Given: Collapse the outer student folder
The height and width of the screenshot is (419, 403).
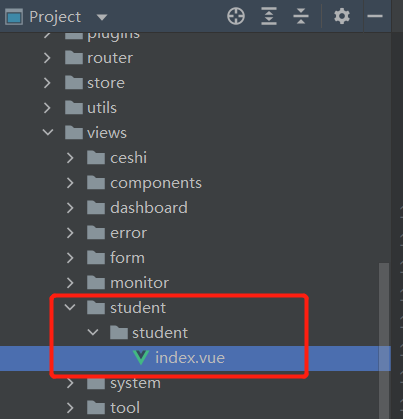Looking at the screenshot, I should (x=70, y=307).
